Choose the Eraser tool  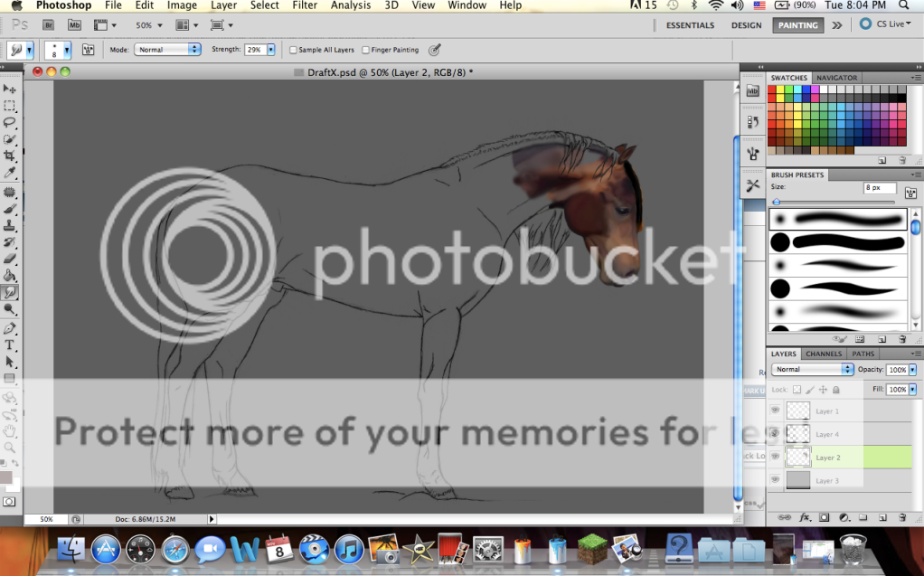click(10, 259)
